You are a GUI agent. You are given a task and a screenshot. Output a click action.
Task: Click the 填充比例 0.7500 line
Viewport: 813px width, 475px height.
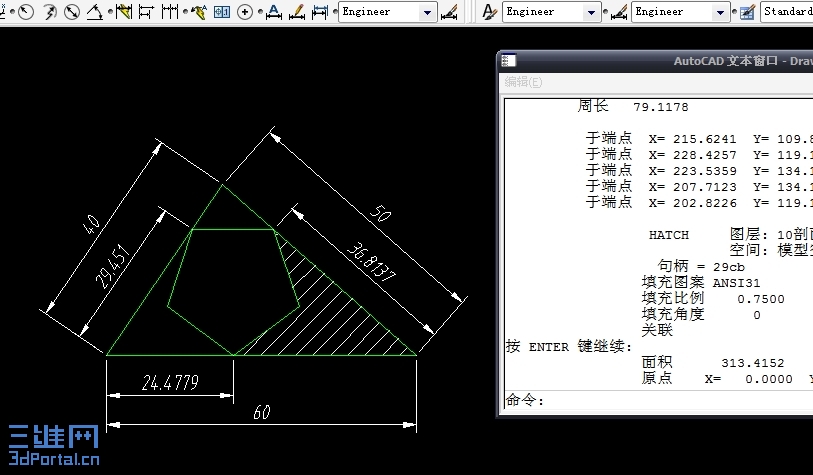pyautogui.click(x=713, y=299)
